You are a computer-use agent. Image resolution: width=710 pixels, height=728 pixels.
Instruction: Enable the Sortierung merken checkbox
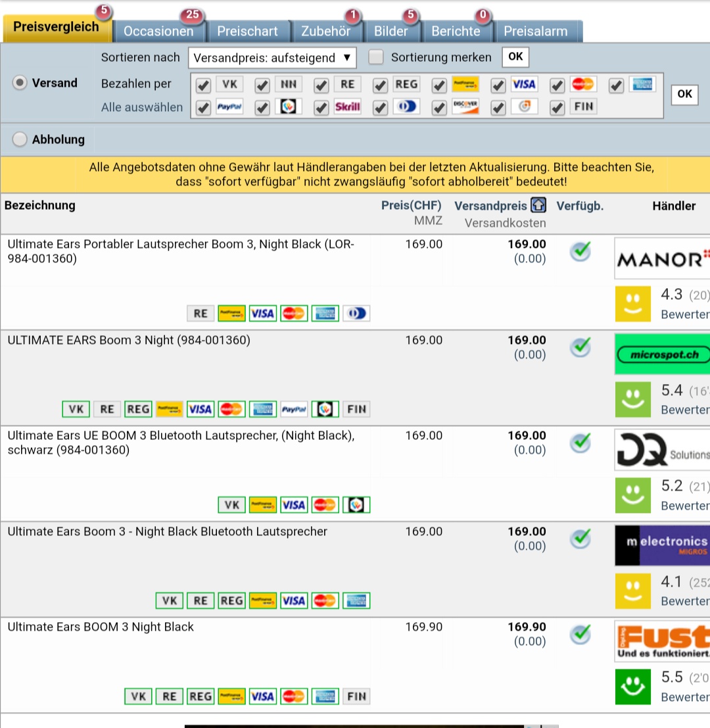(x=376, y=57)
